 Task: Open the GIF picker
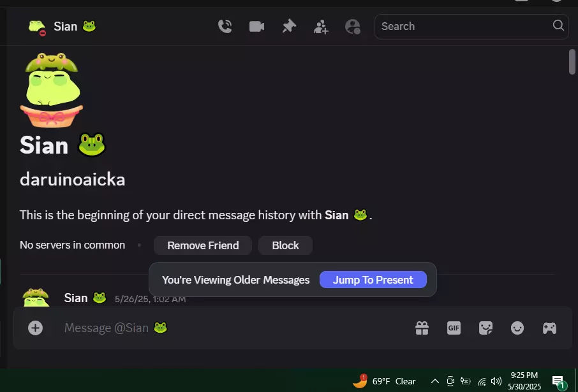454,328
